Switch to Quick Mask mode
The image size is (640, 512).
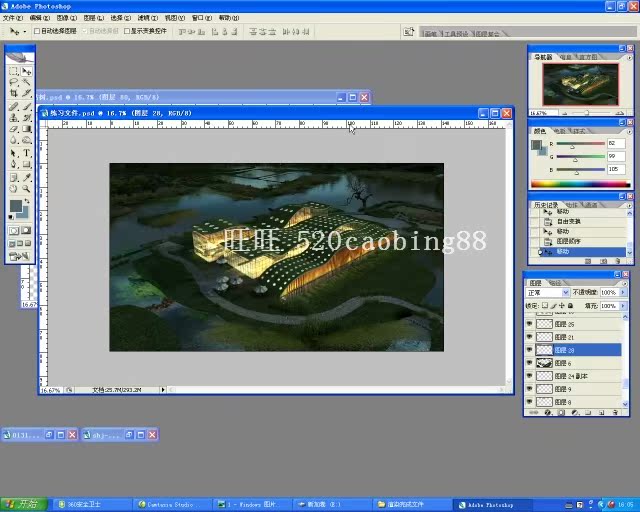pos(26,231)
